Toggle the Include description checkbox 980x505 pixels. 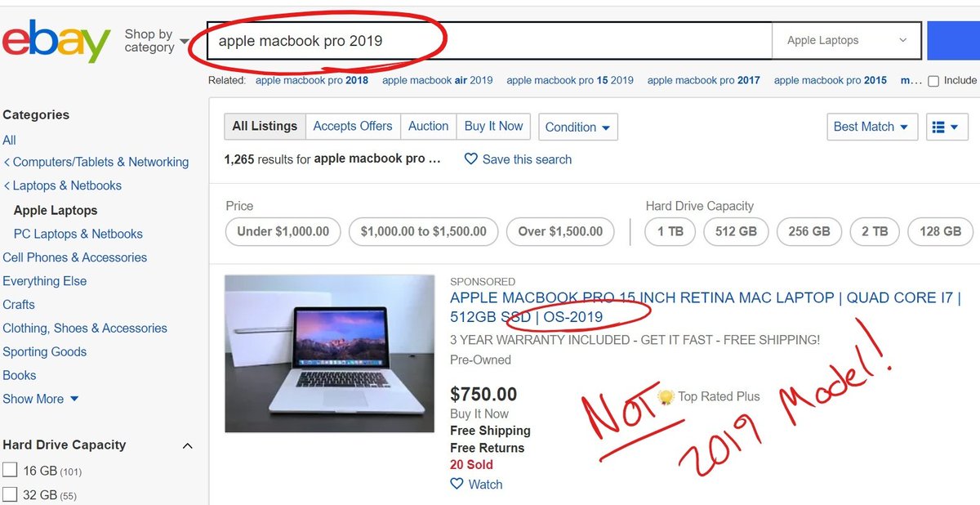933,80
